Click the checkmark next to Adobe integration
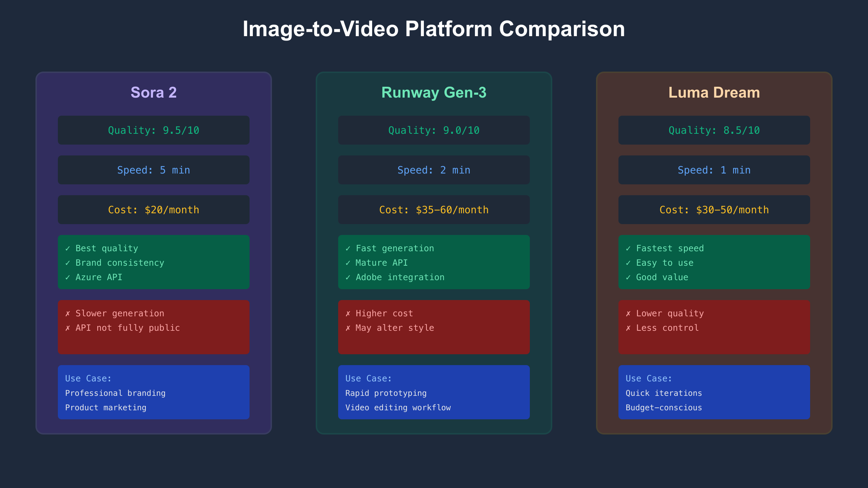Image resolution: width=868 pixels, height=488 pixels. coord(348,278)
